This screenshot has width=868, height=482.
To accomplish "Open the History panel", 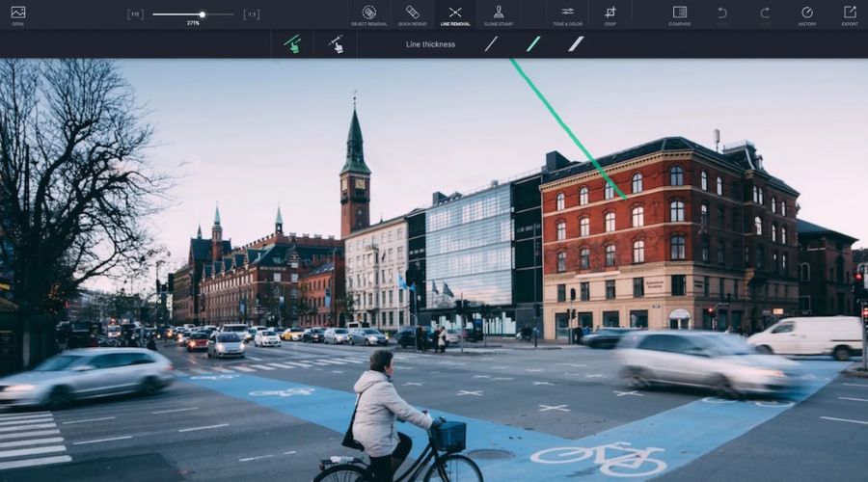I will (x=807, y=14).
